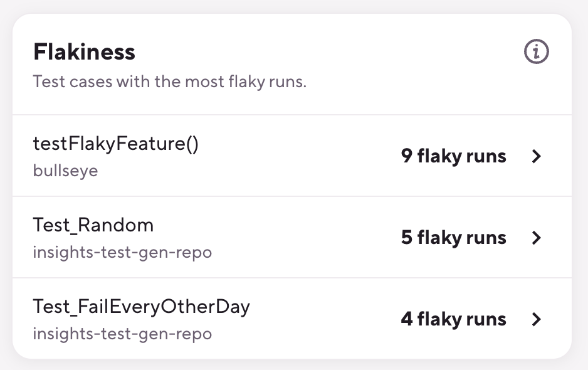This screenshot has height=370, width=588.
Task: Click the 9 flaky runs link
Action: [453, 157]
